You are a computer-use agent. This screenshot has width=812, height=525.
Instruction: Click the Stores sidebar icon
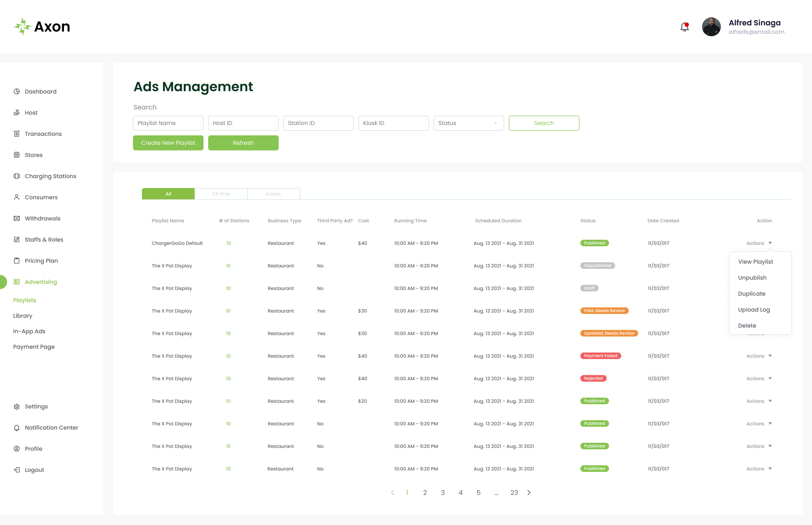tap(16, 155)
